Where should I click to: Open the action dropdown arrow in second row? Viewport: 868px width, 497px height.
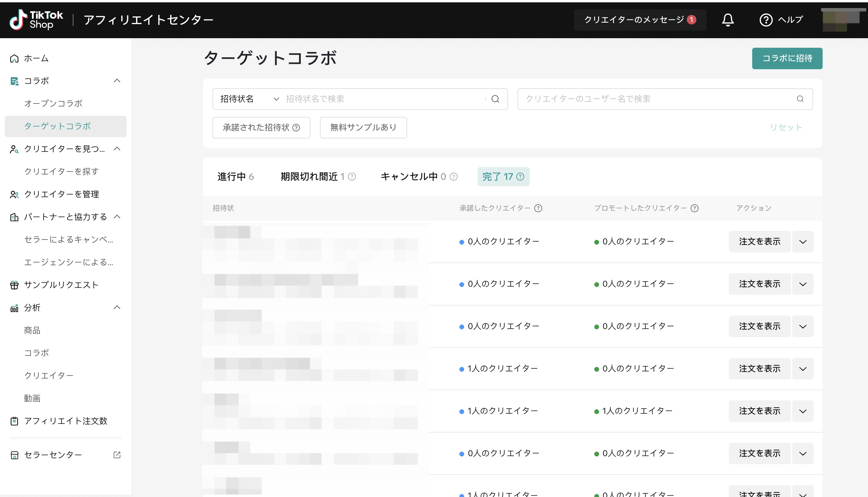(803, 284)
